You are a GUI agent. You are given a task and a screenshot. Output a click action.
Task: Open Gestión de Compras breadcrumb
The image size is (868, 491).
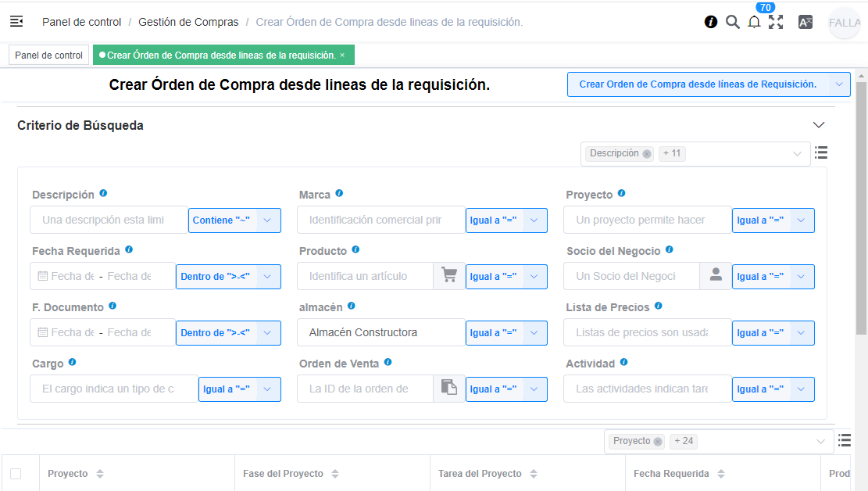pyautogui.click(x=188, y=22)
